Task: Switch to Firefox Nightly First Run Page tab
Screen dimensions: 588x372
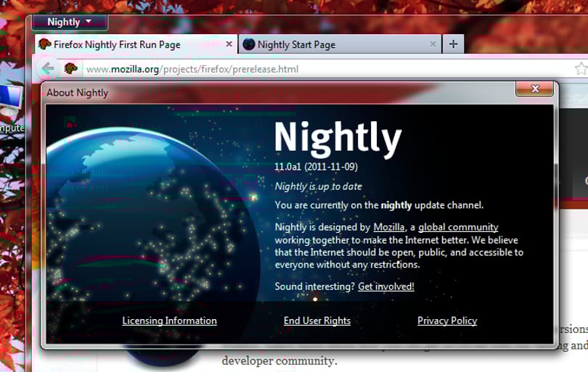Action: click(136, 44)
